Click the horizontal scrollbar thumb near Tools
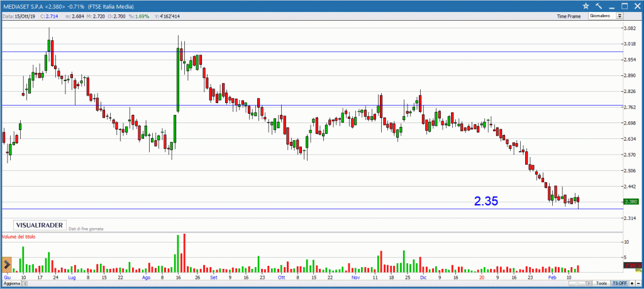 (577, 283)
